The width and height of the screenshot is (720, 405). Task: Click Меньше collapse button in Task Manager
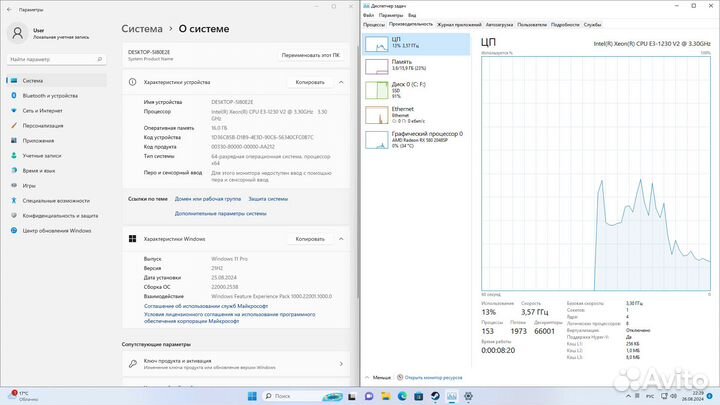[x=378, y=377]
